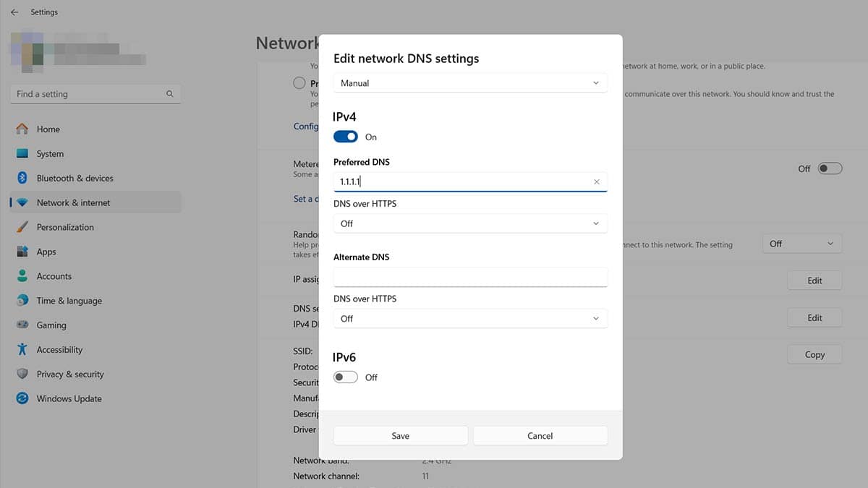
Task: Open the Manual DNS settings dropdown
Action: [469, 82]
